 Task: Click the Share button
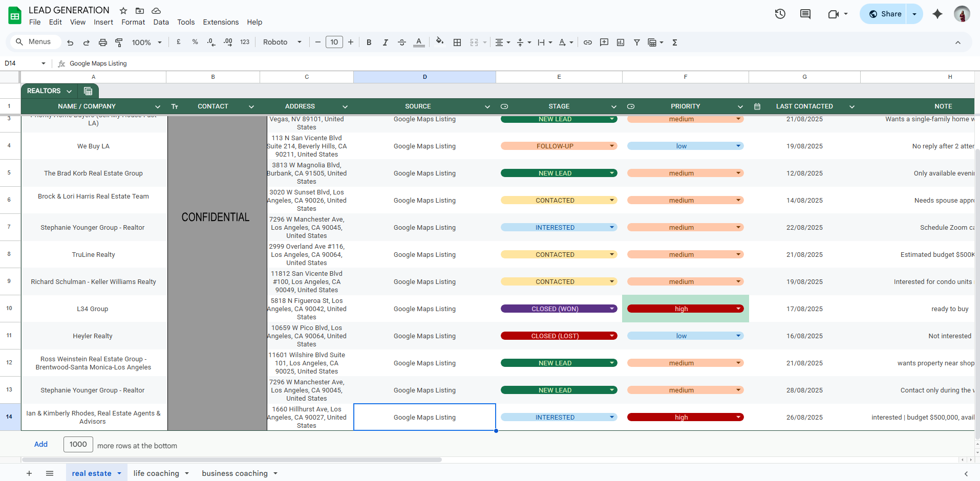coord(885,14)
